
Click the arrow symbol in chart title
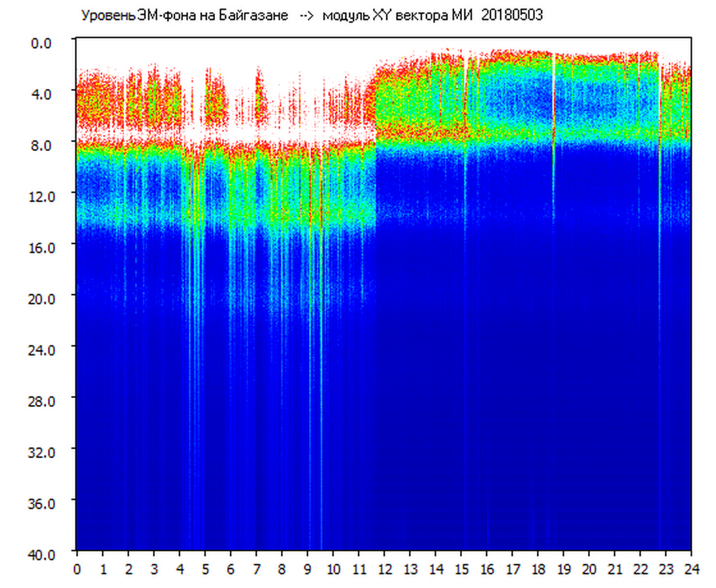tap(306, 16)
